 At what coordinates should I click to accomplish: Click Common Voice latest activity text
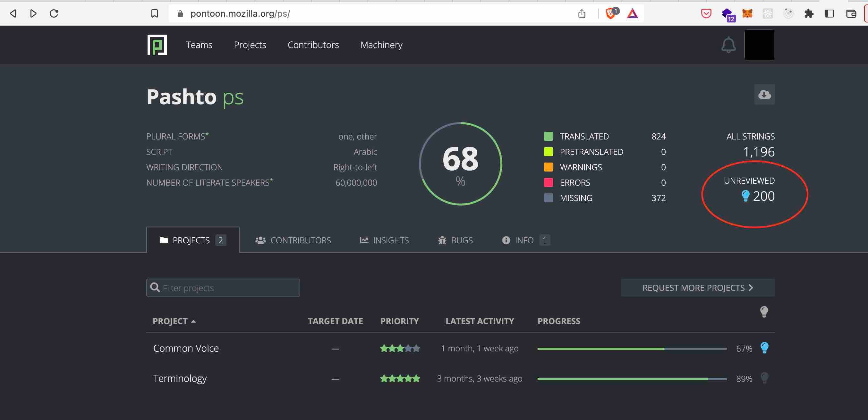pyautogui.click(x=480, y=348)
